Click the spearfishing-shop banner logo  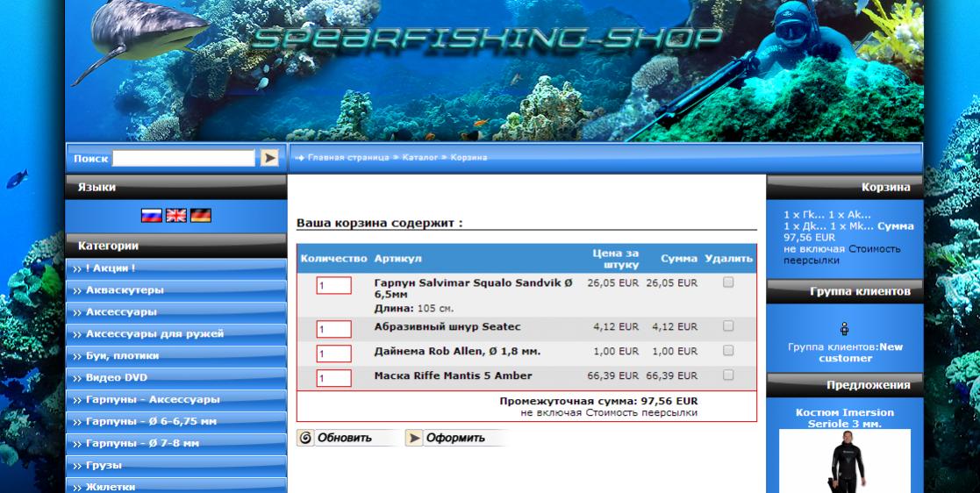(x=487, y=38)
